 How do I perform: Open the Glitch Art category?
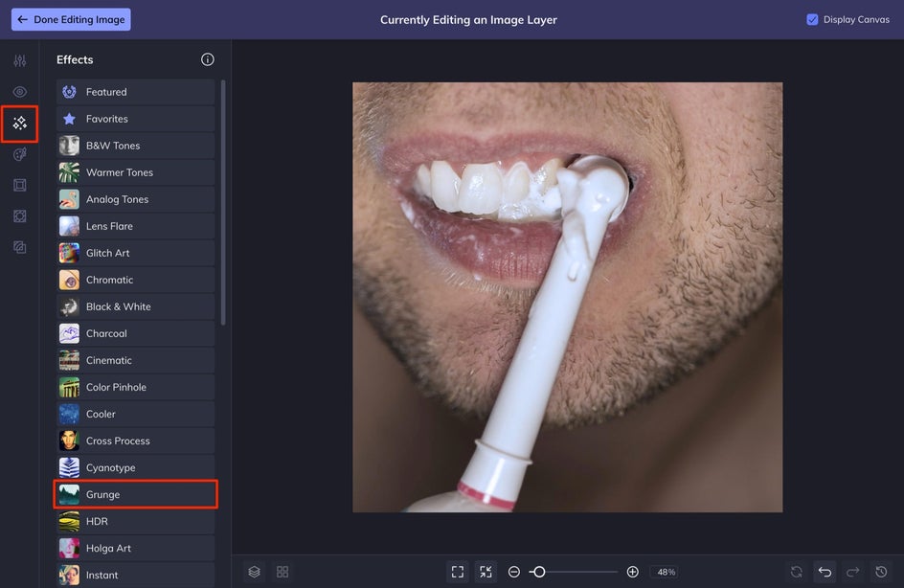click(x=135, y=253)
